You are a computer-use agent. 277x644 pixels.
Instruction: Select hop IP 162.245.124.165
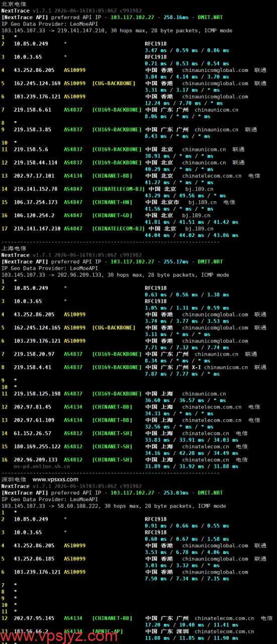pyautogui.click(x=37, y=328)
